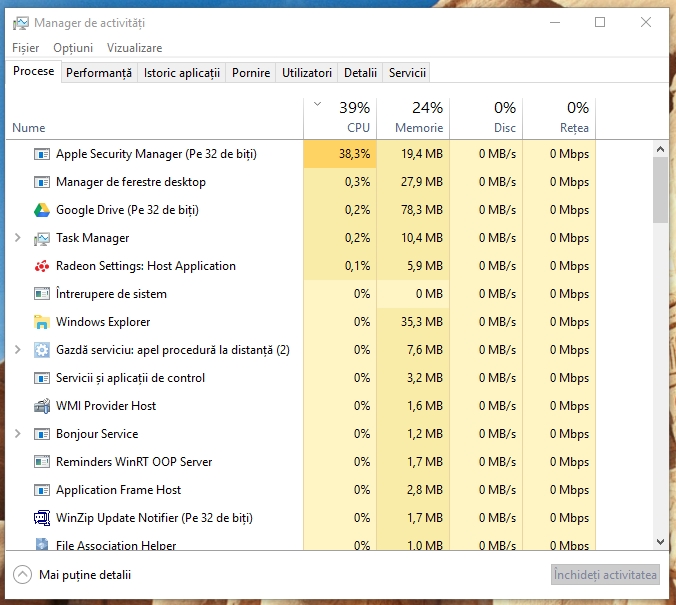
Task: Click the WMI Provider Host icon
Action: (42, 406)
